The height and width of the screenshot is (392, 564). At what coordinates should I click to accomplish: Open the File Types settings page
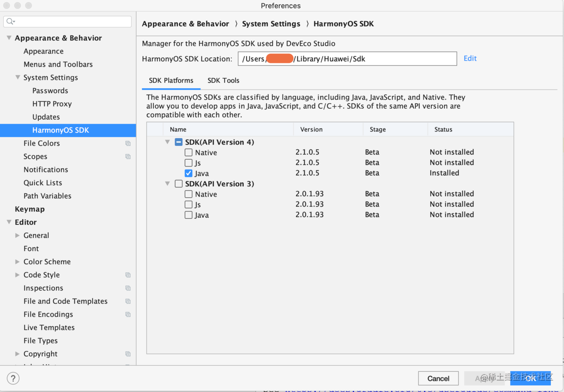(40, 341)
